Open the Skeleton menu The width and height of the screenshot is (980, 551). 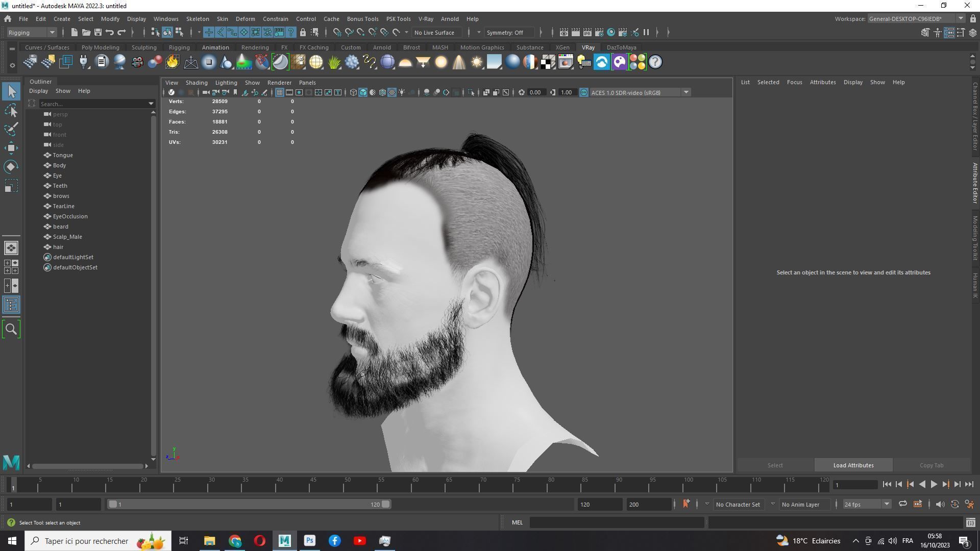click(x=198, y=19)
